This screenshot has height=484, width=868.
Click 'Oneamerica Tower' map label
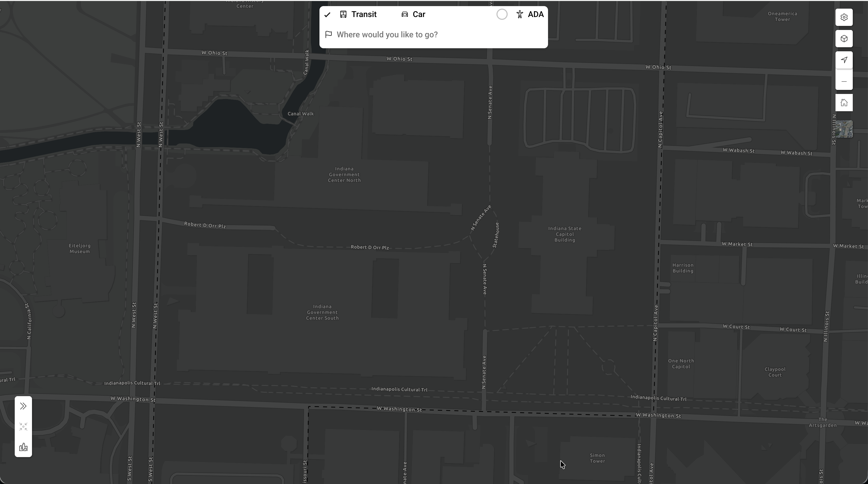pos(782,17)
